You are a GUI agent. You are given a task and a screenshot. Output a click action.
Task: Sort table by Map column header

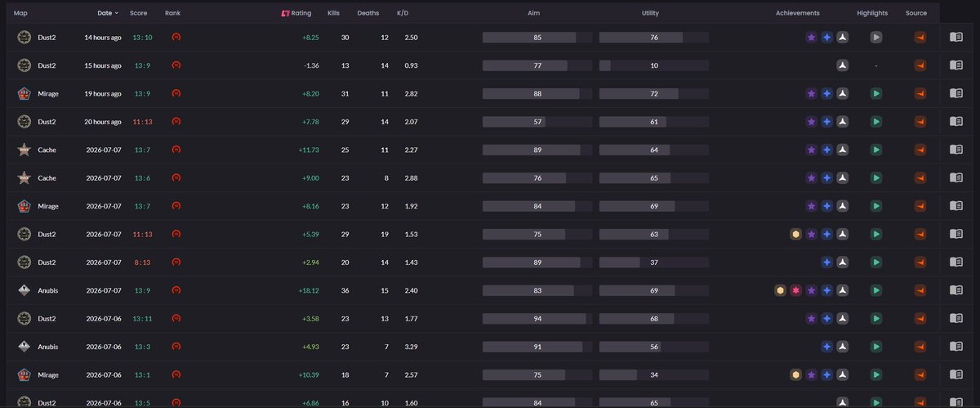[x=20, y=13]
